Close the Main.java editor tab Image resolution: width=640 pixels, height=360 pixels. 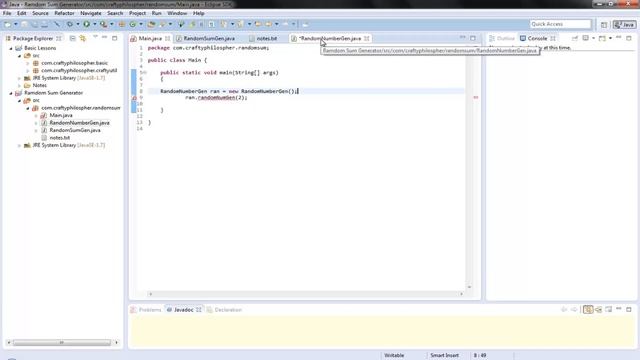point(167,38)
